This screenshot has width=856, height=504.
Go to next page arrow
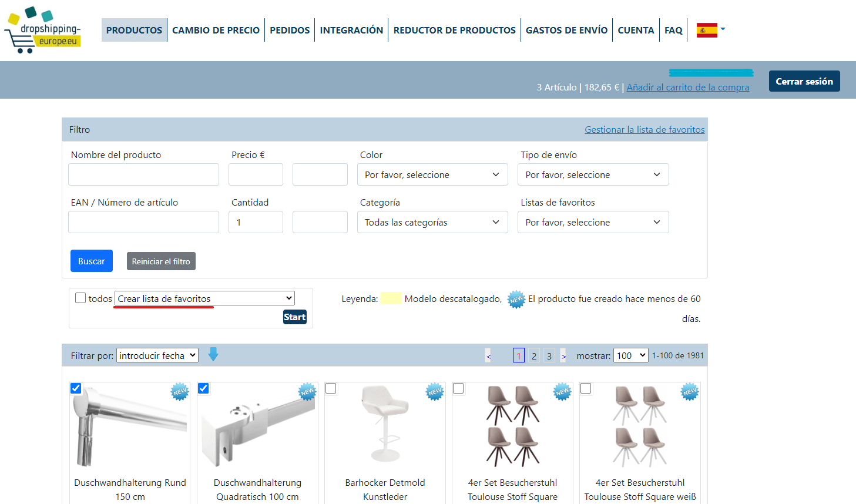(x=563, y=355)
